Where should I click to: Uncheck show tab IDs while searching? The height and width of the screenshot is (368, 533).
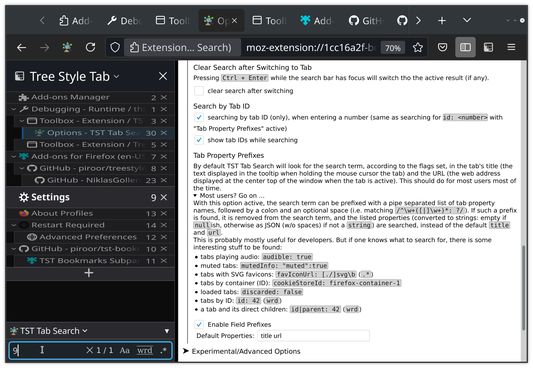pos(199,140)
